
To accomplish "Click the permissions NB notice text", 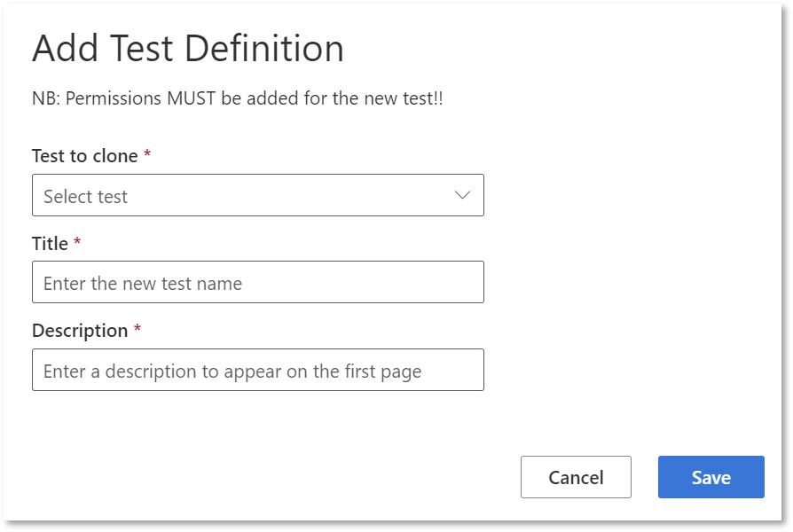I will [x=237, y=98].
